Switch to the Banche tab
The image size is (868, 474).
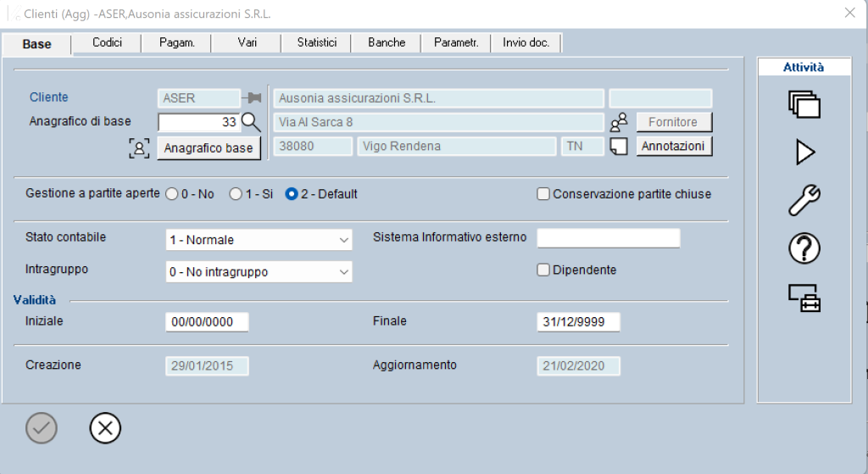point(387,42)
